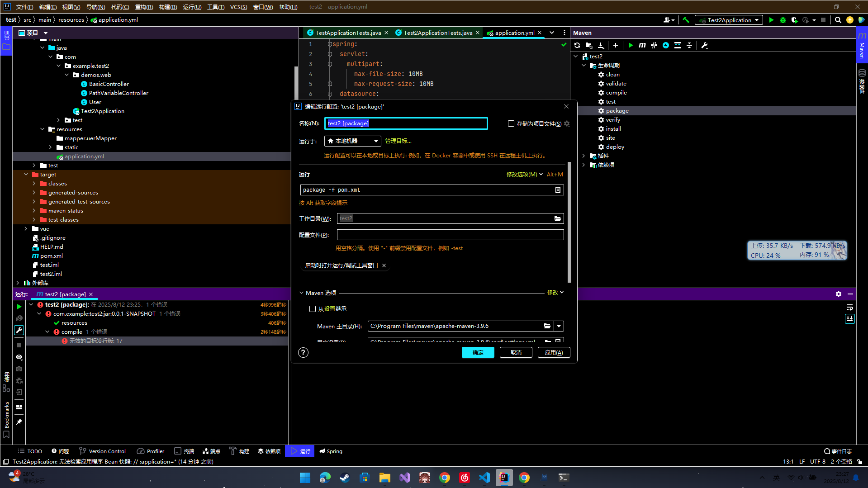Collapse the Lifecycle node in Maven panel
This screenshot has width=868, height=488.
tap(583, 66)
